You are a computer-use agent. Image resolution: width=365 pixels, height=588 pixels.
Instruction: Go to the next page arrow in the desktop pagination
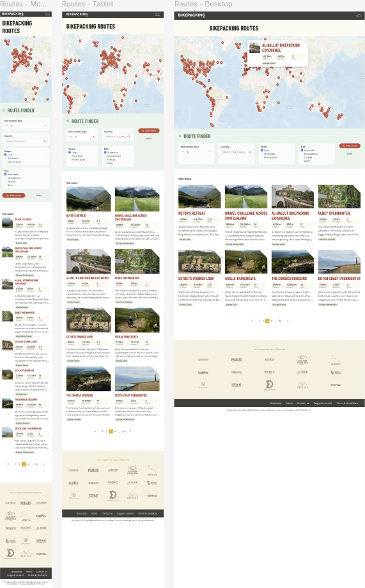pos(287,321)
